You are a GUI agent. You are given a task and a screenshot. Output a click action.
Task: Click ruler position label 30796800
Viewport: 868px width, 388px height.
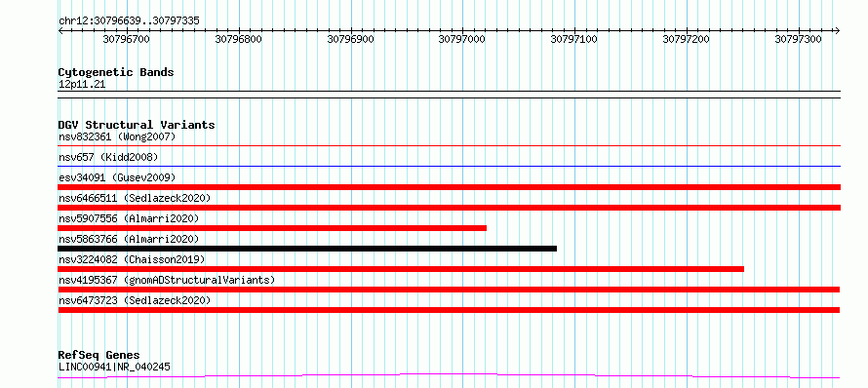click(x=239, y=39)
